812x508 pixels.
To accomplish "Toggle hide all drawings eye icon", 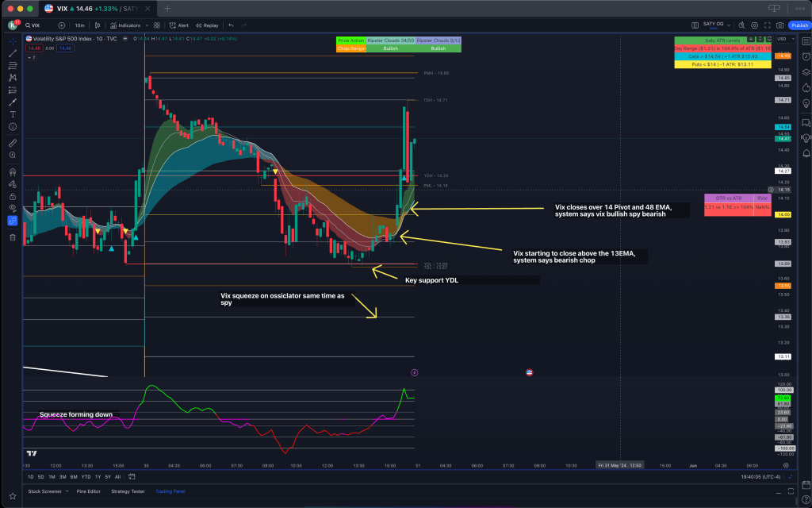I will tap(12, 208).
